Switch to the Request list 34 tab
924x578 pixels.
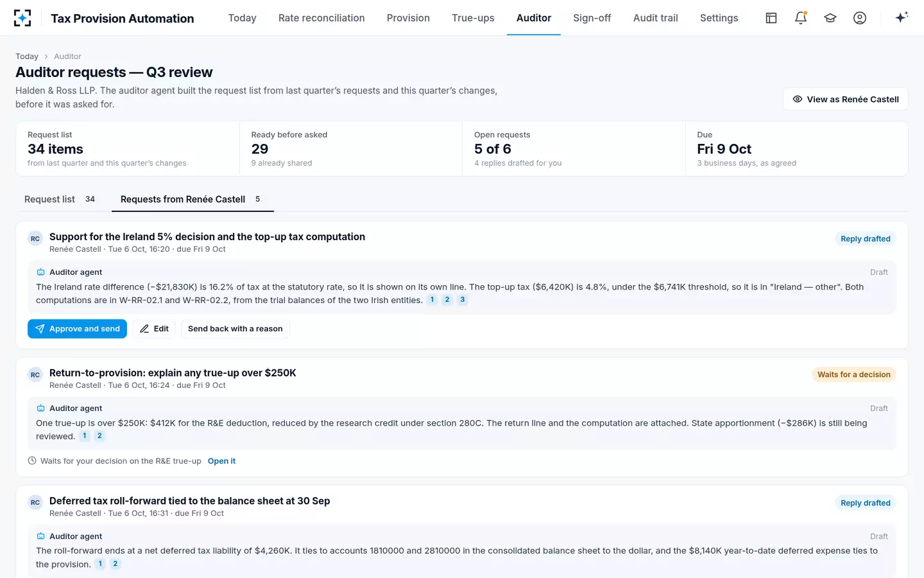click(60, 199)
